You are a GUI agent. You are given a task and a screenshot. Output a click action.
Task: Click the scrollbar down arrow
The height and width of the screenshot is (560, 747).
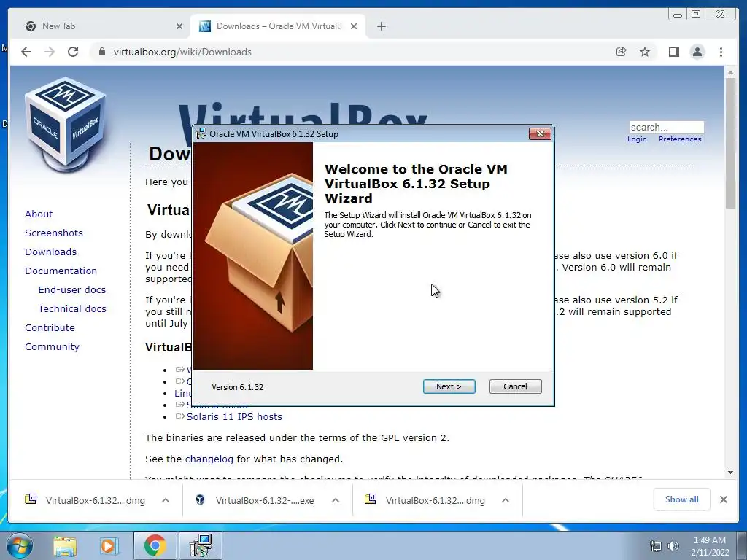730,472
